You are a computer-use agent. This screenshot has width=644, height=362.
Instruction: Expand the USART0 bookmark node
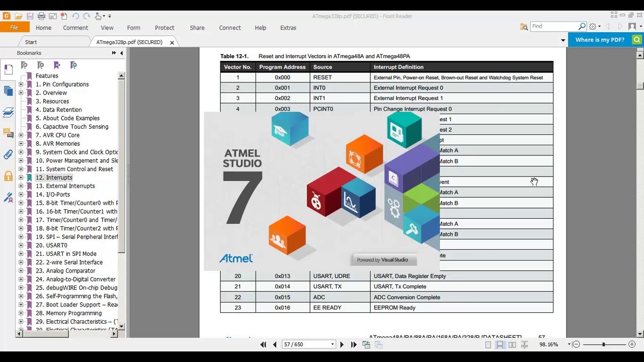pyautogui.click(x=21, y=245)
